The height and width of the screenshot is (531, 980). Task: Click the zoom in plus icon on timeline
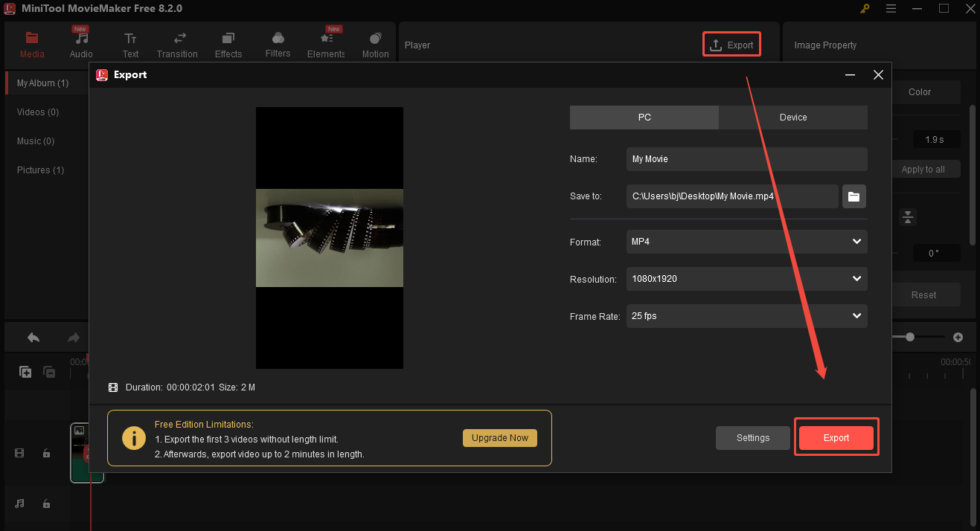(958, 337)
